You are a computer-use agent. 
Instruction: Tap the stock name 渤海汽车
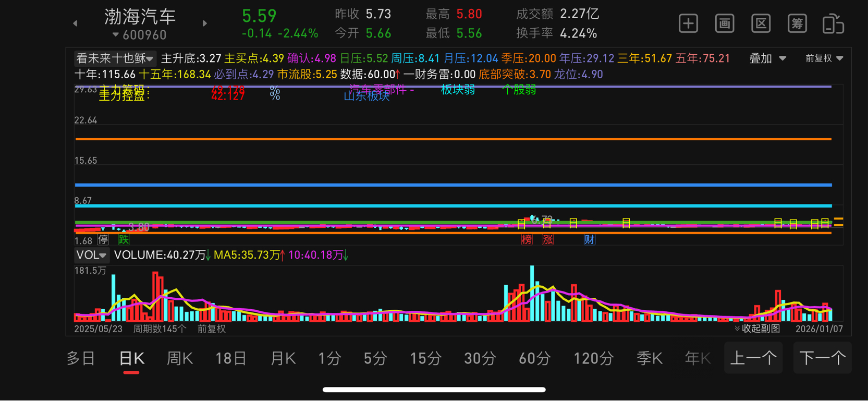(x=140, y=17)
